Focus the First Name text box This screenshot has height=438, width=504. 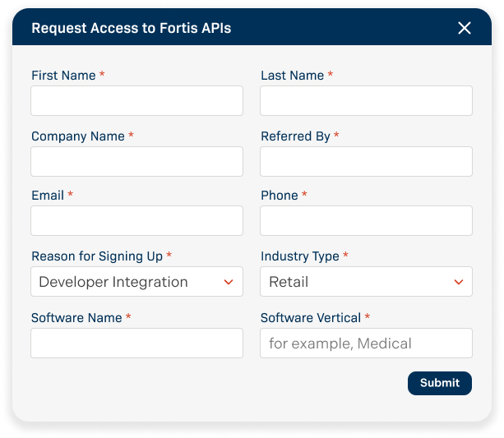coord(136,101)
